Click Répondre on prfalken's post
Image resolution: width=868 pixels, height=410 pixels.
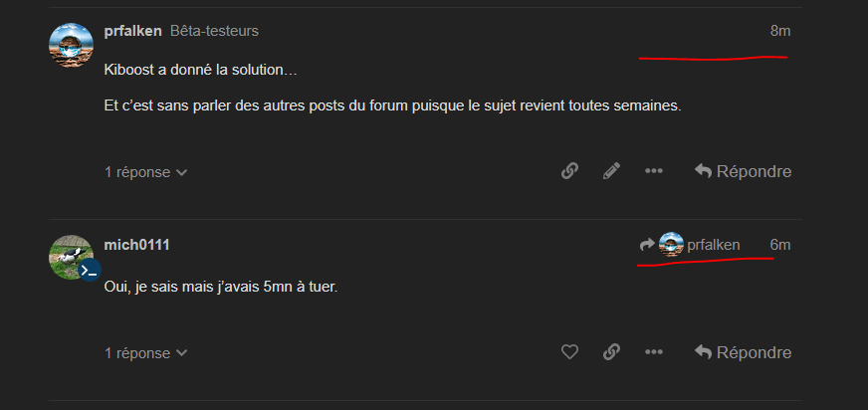click(743, 171)
